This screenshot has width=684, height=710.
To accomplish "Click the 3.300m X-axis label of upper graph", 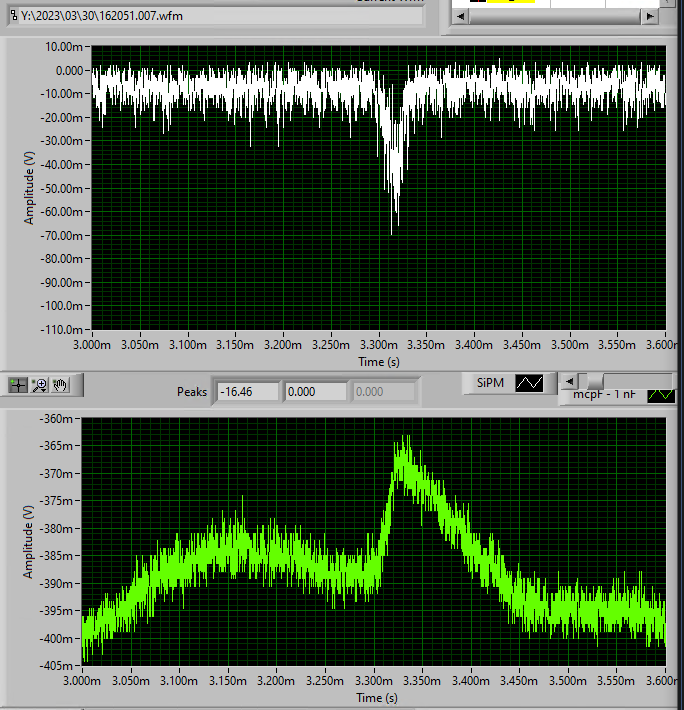I will pyautogui.click(x=379, y=345).
